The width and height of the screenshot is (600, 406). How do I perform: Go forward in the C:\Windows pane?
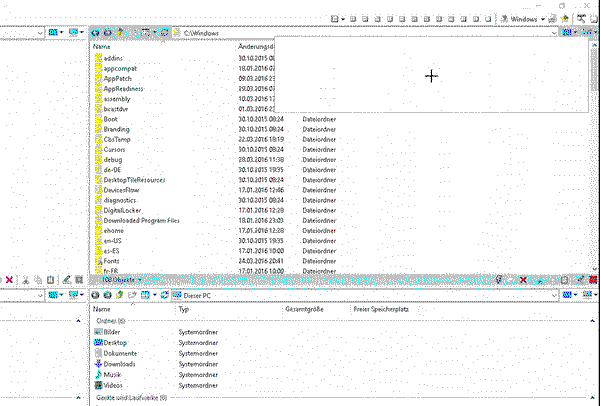pos(108,33)
